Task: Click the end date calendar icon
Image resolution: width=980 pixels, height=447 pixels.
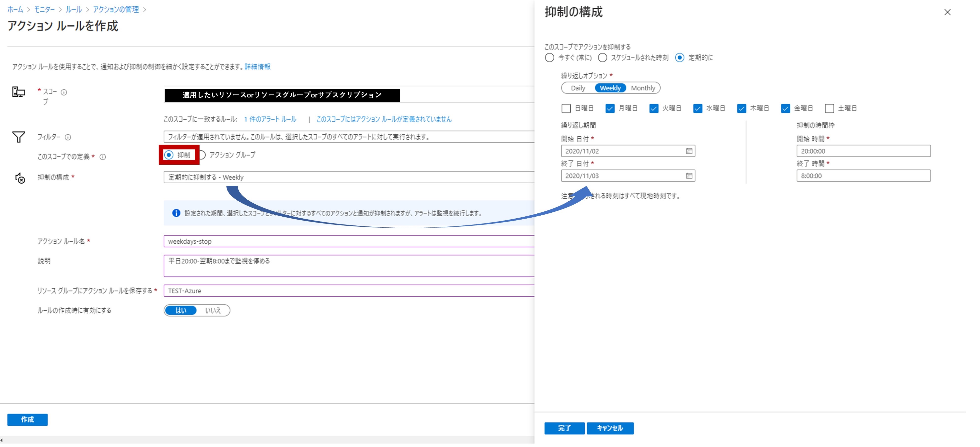Action: (x=689, y=176)
